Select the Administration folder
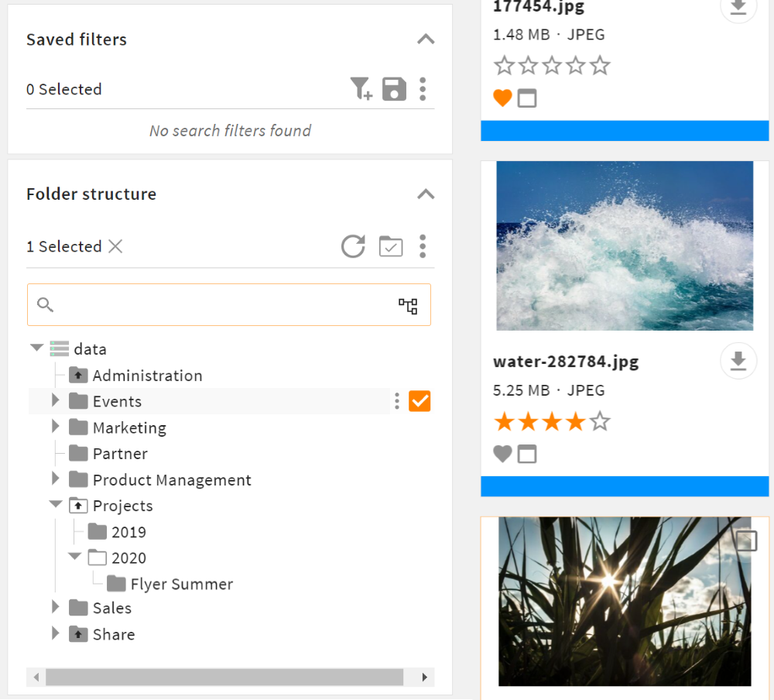 click(x=147, y=376)
